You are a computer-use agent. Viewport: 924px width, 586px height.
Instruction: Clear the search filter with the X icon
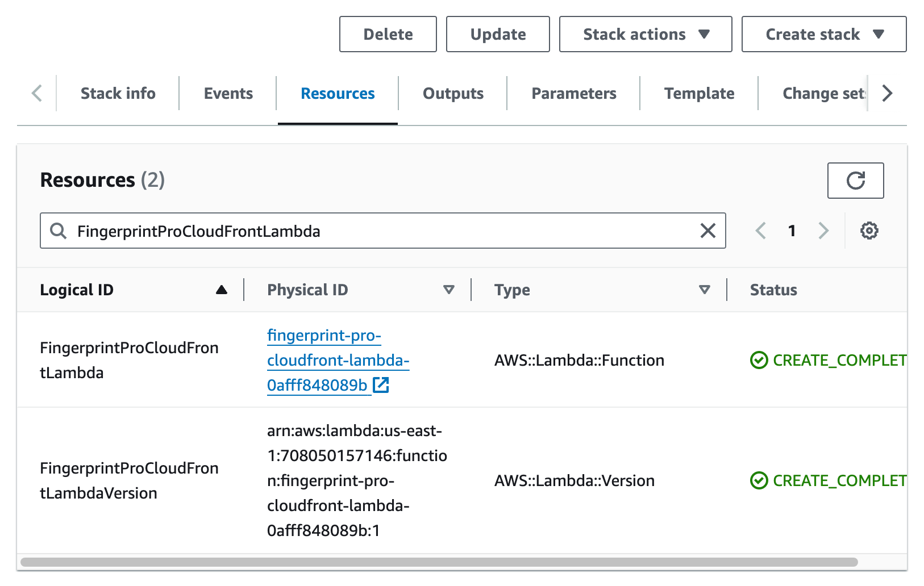click(x=707, y=231)
